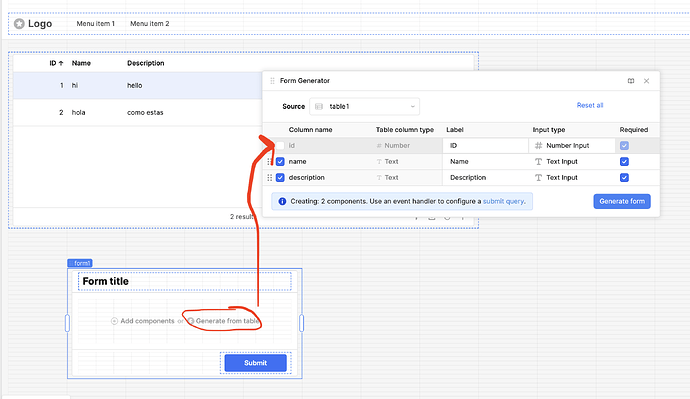Change the Text Input type for name
Image resolution: width=690 pixels, height=399 pixels.
click(572, 162)
